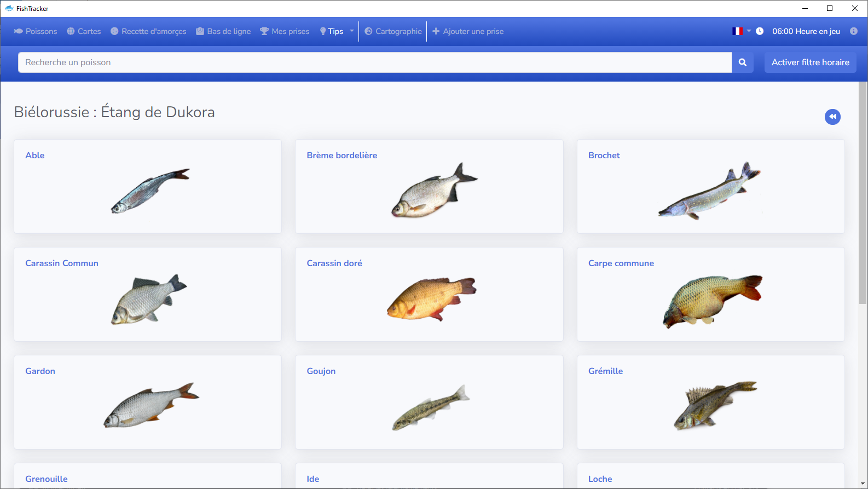868x489 pixels.
Task: Go back with the rewind round button
Action: (832, 117)
